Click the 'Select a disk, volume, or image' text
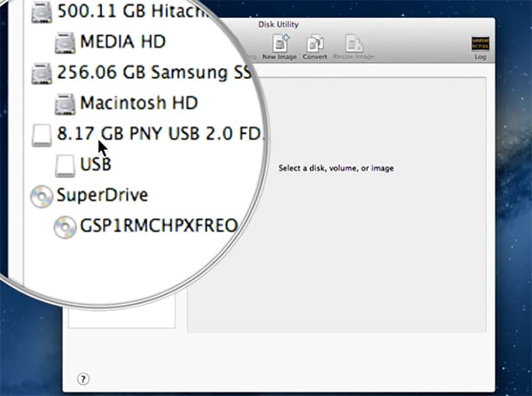The height and width of the screenshot is (396, 532). click(336, 168)
